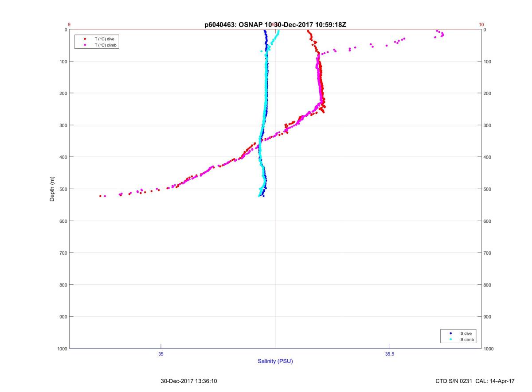
Task: Click the 'S dive' legend entry
Action: 465,333
